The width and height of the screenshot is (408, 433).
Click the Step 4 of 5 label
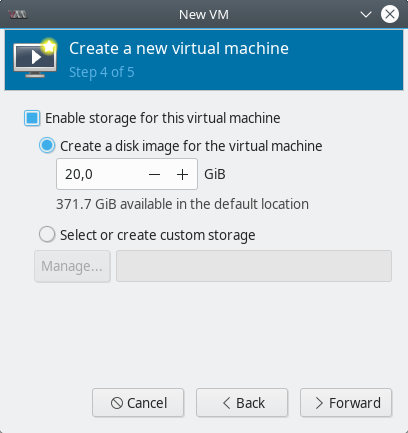pos(102,72)
